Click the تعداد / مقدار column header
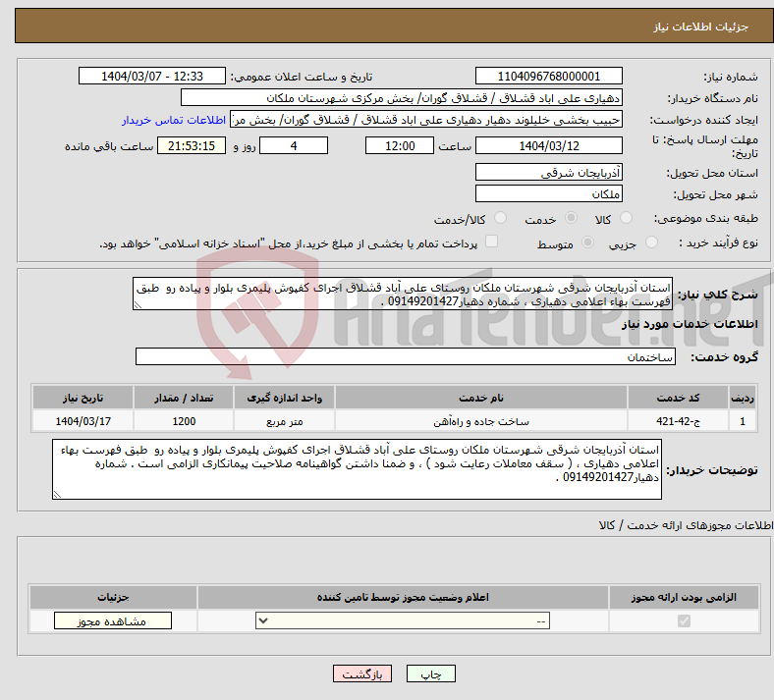This screenshot has width=774, height=700. click(184, 398)
